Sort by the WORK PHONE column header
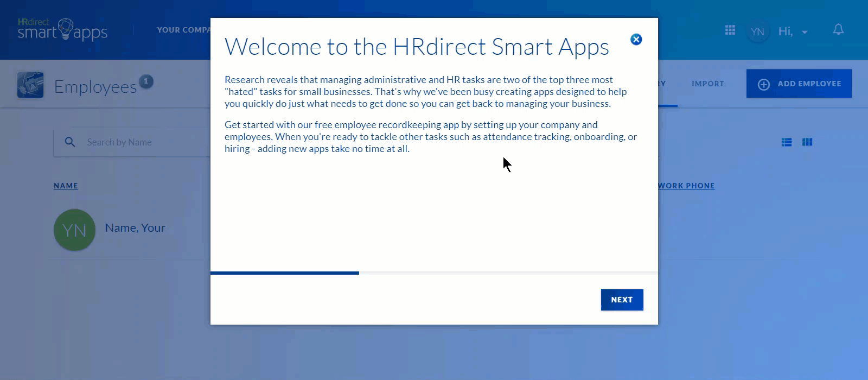The width and height of the screenshot is (868, 380). [x=686, y=186]
